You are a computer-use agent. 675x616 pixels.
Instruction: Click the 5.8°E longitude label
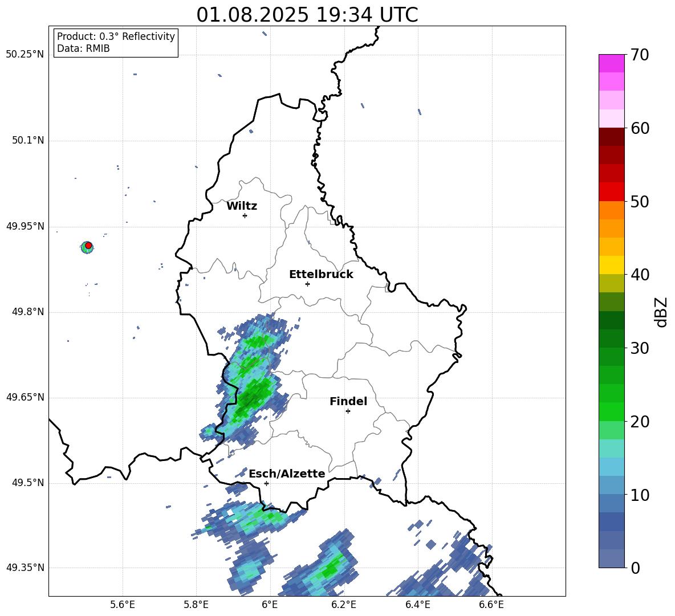196,605
